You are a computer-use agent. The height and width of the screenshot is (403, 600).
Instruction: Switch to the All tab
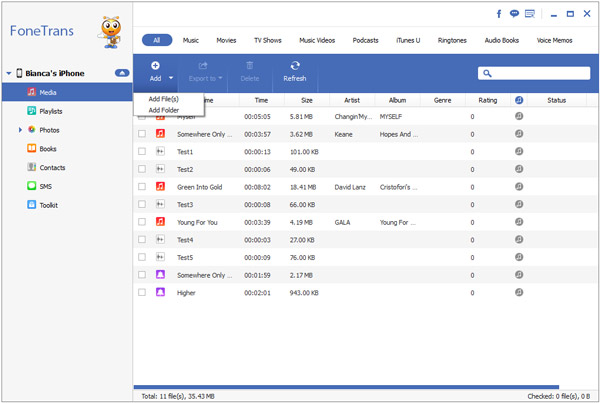157,40
